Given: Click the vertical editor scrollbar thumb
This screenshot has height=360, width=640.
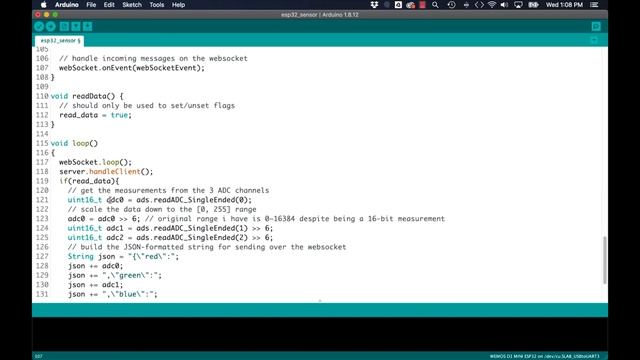Looking at the screenshot, I should coord(604,260).
